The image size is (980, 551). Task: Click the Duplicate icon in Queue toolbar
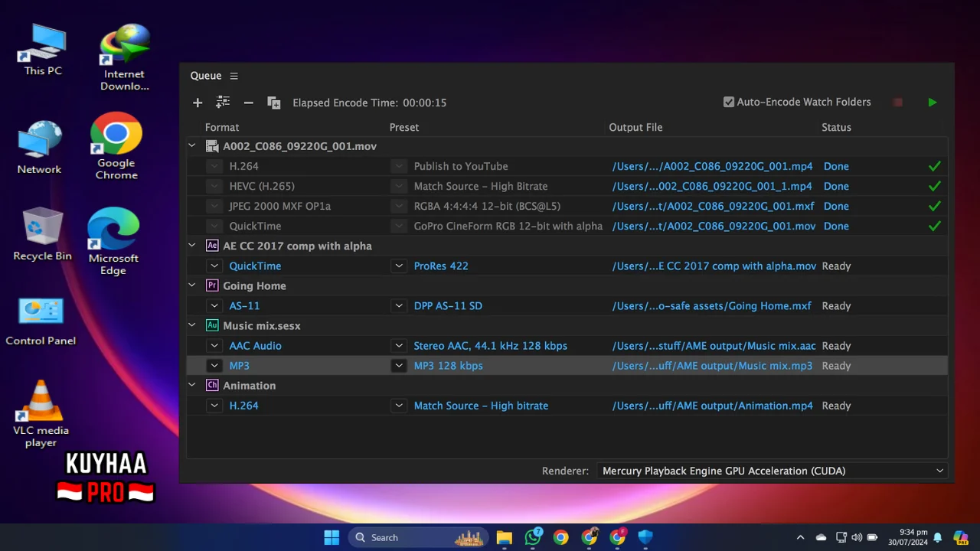(x=273, y=103)
